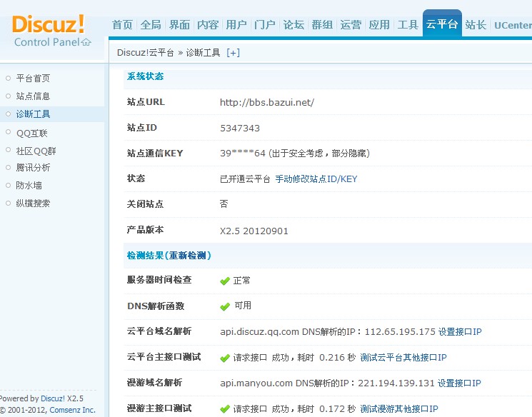
Task: Click the 服务器时间检查 label
Action: coord(159,280)
